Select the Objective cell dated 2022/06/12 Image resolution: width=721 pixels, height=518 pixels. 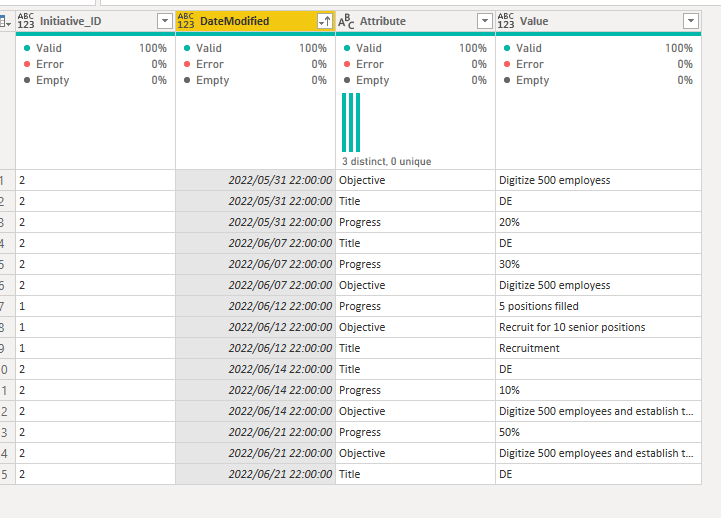pos(415,327)
